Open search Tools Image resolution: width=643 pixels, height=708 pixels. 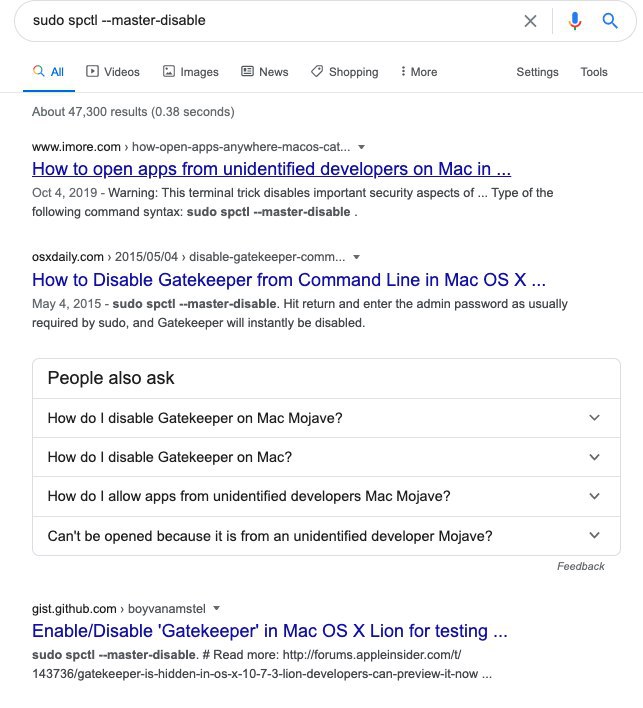click(594, 72)
